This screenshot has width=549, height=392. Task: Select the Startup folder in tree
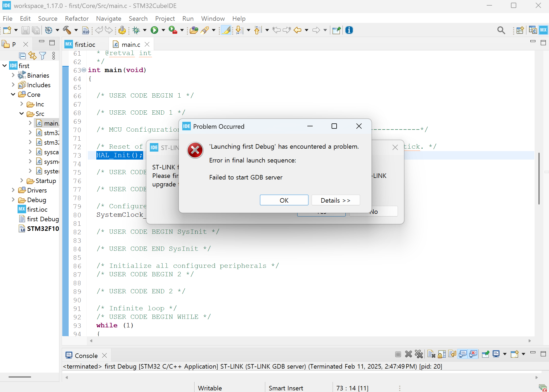pos(41,181)
